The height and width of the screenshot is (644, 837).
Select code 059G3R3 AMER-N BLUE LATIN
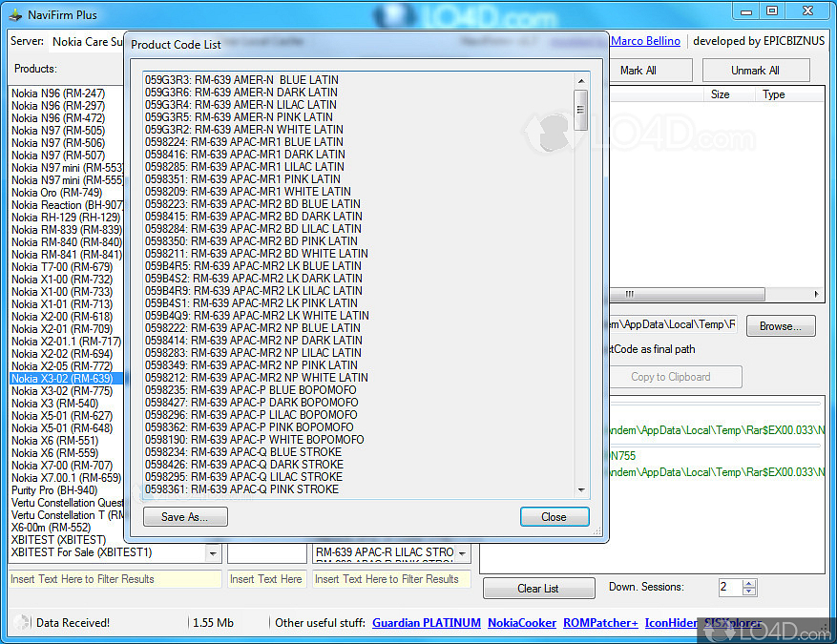click(241, 80)
